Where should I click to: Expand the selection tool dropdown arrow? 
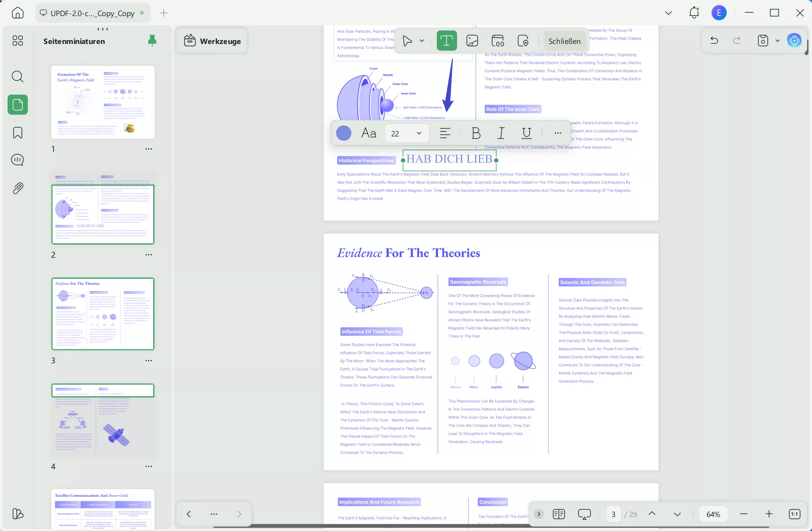(x=422, y=41)
